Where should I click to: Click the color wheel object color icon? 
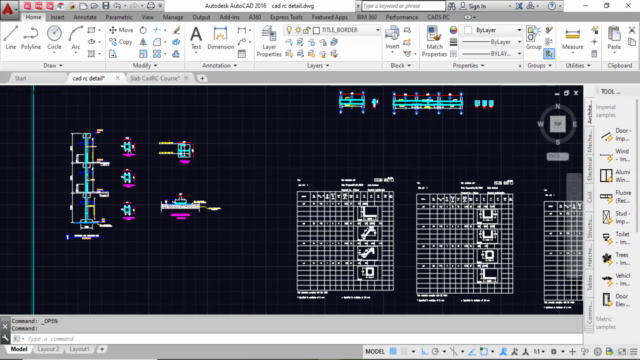453,30
